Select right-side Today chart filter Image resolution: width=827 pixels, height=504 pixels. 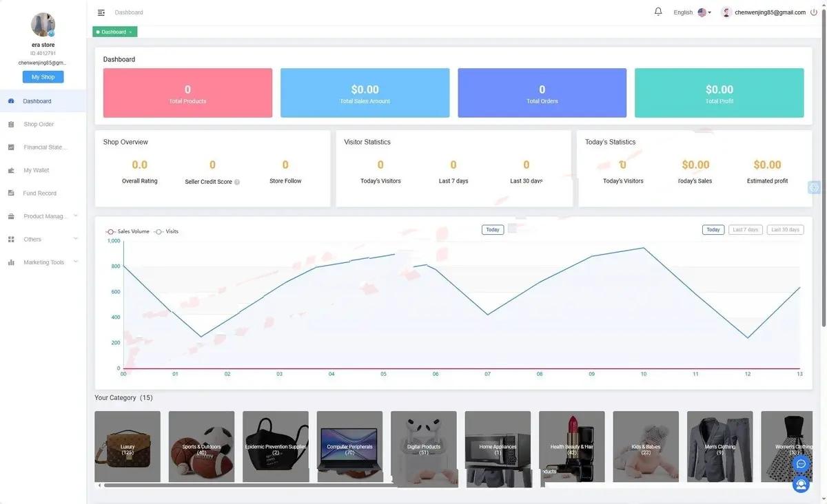point(713,230)
